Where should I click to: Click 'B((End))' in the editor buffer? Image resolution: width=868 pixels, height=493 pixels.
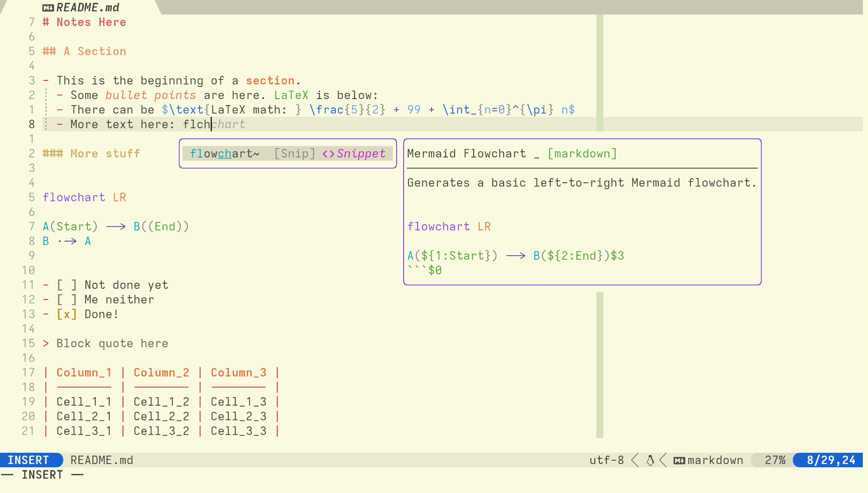(x=161, y=227)
